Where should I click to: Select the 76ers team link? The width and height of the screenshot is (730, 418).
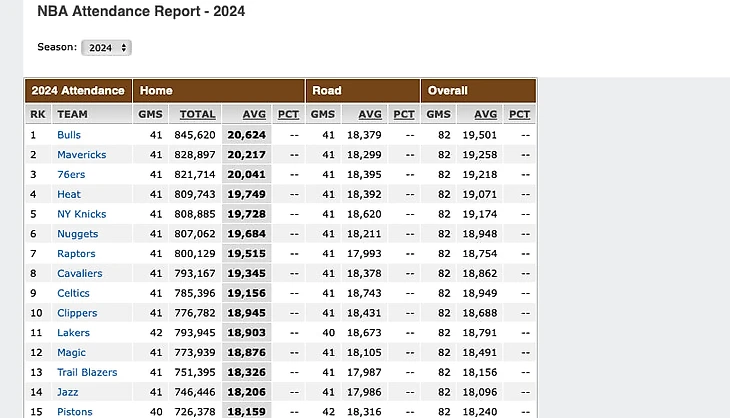(72, 174)
